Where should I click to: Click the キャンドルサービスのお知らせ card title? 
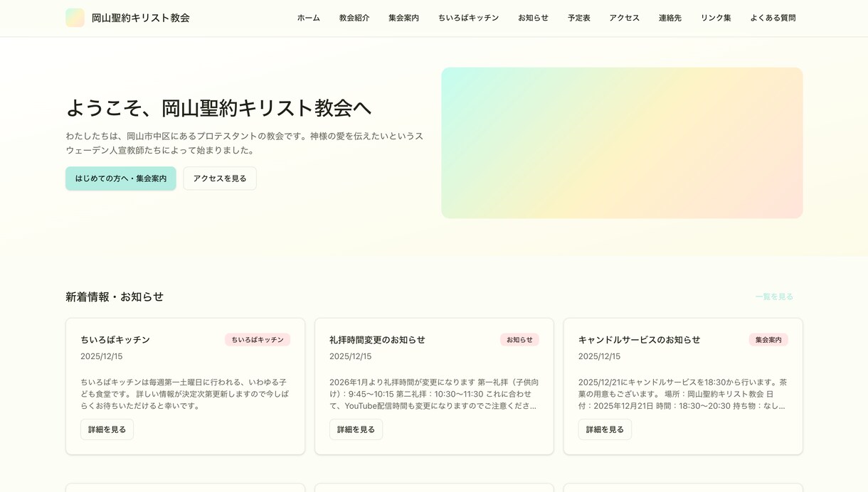coord(639,340)
